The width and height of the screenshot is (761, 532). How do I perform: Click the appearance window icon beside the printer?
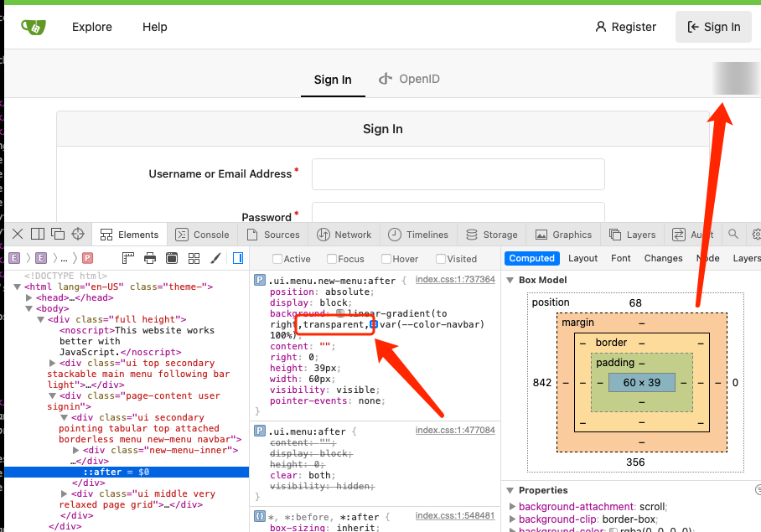tap(172, 258)
